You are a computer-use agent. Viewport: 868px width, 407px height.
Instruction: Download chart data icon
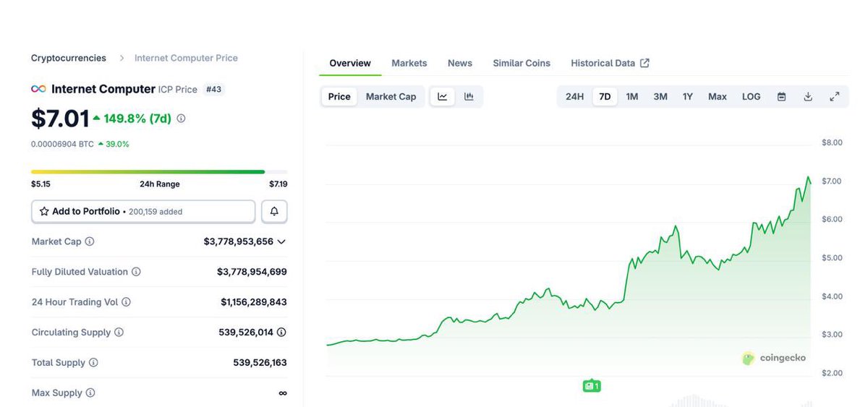click(x=808, y=97)
